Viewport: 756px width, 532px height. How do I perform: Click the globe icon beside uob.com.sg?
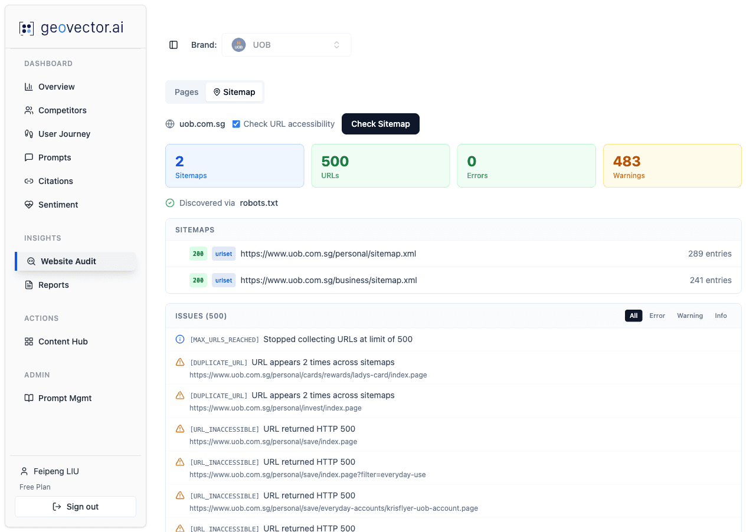pos(170,124)
